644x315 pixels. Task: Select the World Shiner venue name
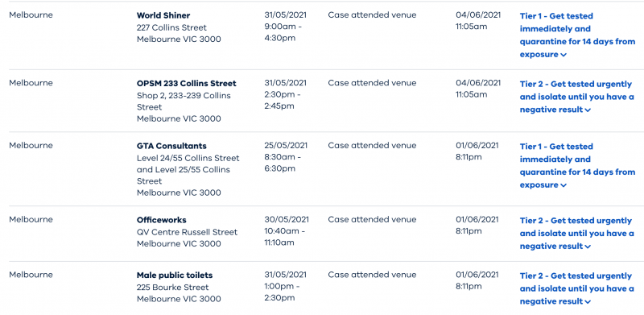pos(163,15)
